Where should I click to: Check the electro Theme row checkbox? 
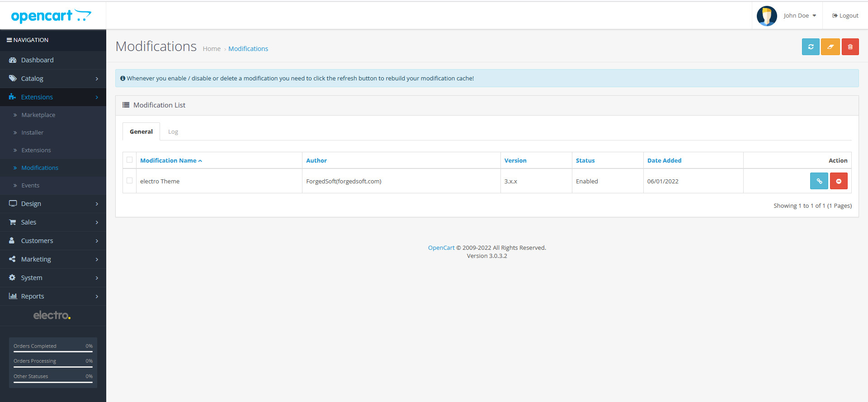130,181
